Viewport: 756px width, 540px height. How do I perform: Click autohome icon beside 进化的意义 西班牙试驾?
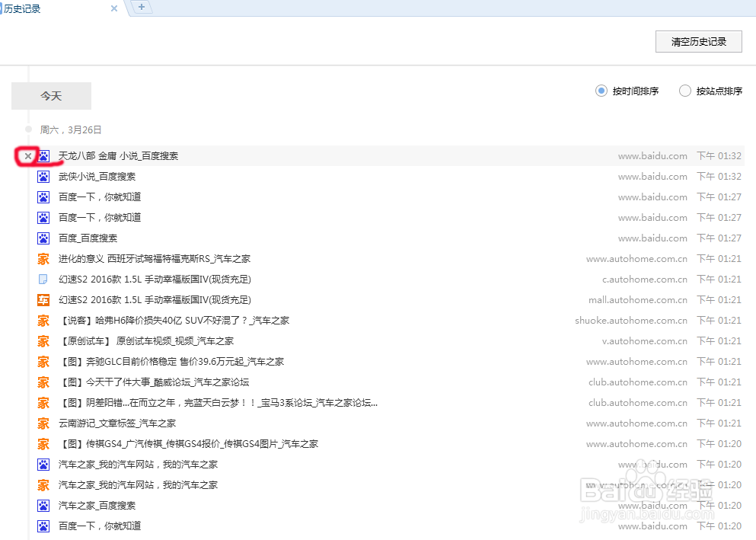pyautogui.click(x=43, y=259)
